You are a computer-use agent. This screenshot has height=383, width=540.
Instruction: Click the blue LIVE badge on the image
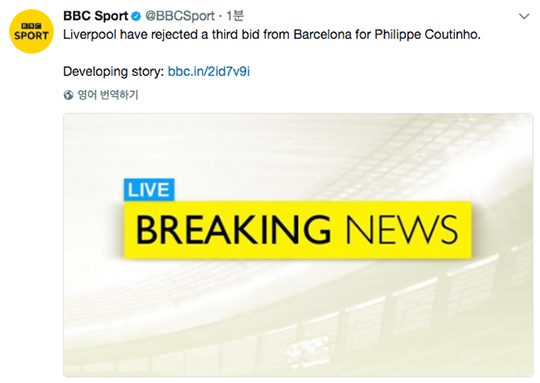pyautogui.click(x=149, y=189)
